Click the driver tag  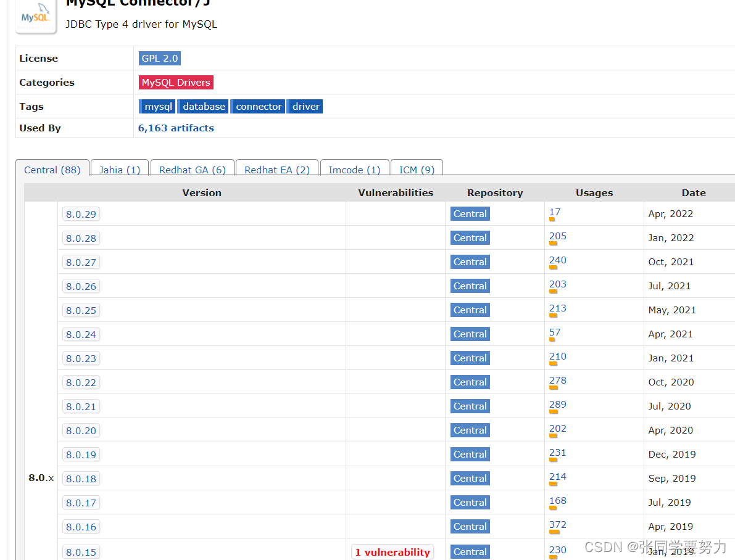305,106
